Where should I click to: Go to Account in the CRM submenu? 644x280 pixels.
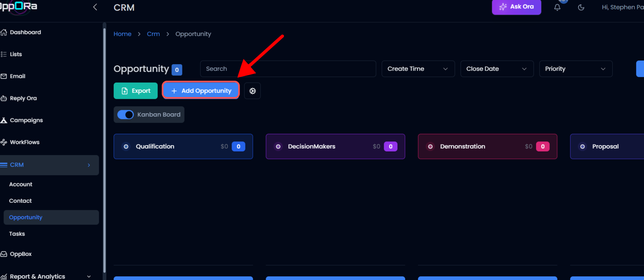tap(21, 184)
